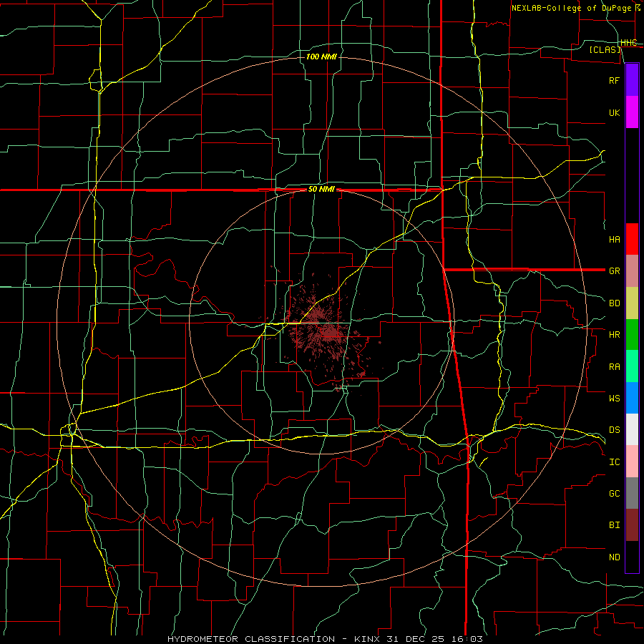Click the gray GC legend swatch
Image resolution: width=644 pixels, height=644 pixels.
click(x=632, y=493)
